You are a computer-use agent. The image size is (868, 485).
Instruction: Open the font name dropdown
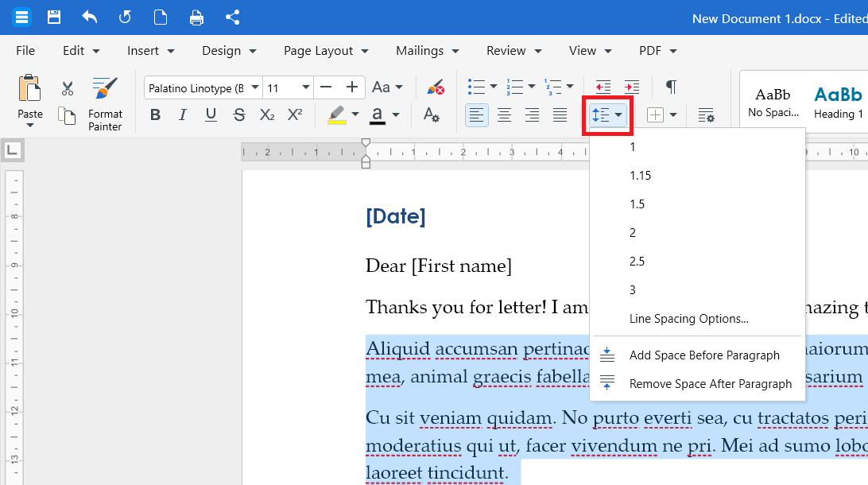255,87
